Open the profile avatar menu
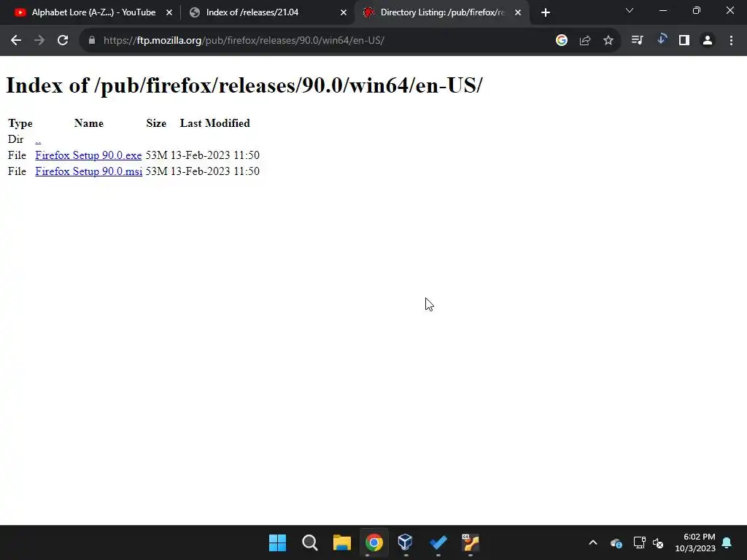747x560 pixels. click(708, 41)
